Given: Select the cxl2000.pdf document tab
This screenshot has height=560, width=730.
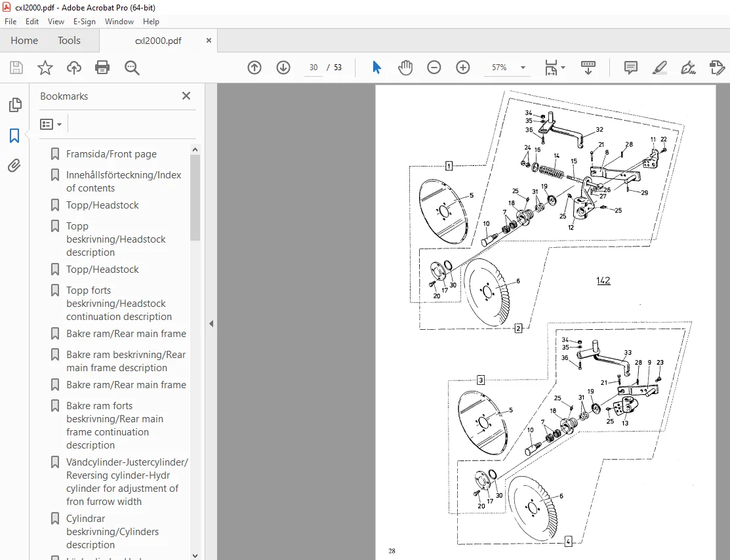Looking at the screenshot, I should [x=158, y=41].
